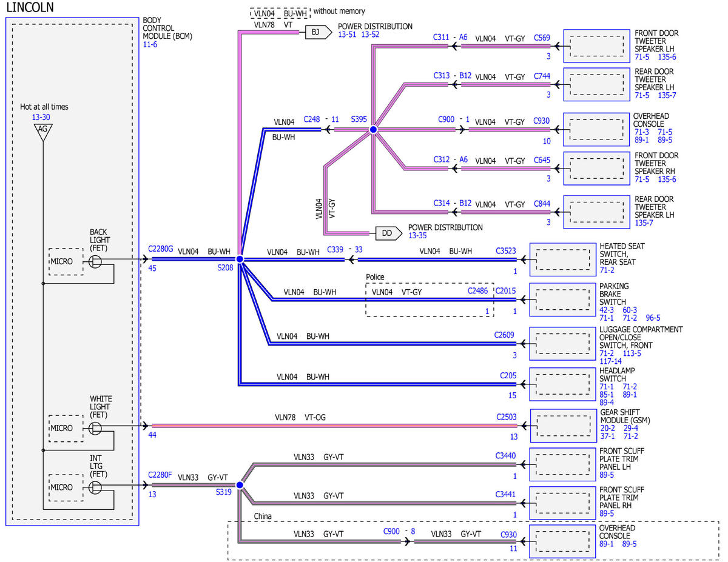Open connector C205 link
The height and width of the screenshot is (562, 728).
pos(508,375)
